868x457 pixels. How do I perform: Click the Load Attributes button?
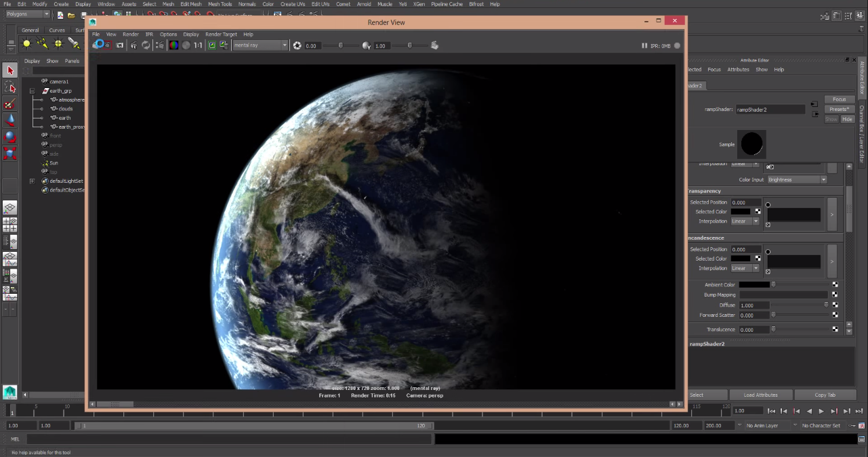click(760, 395)
